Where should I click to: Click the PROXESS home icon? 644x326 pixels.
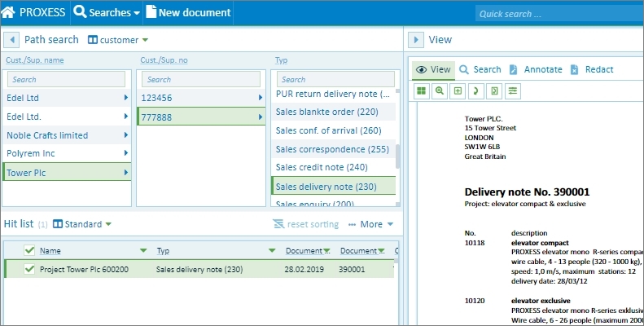[x=9, y=12]
